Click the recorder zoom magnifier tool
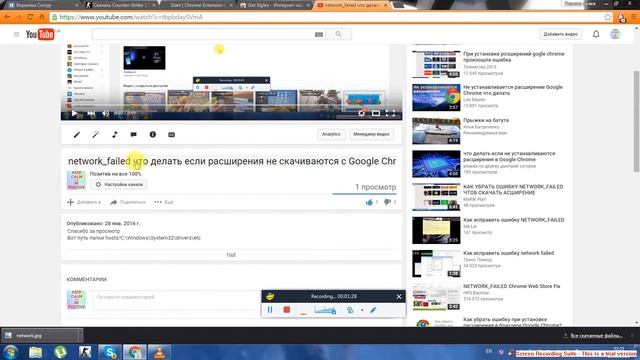The image size is (640, 360). (350, 310)
